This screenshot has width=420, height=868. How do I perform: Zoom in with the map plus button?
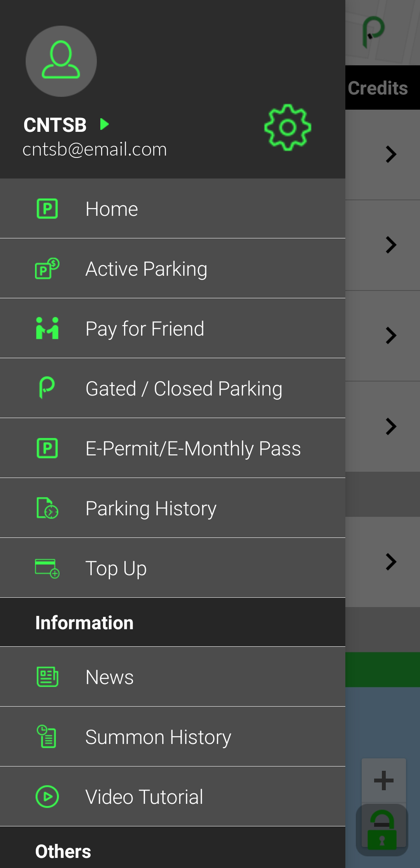point(384,780)
